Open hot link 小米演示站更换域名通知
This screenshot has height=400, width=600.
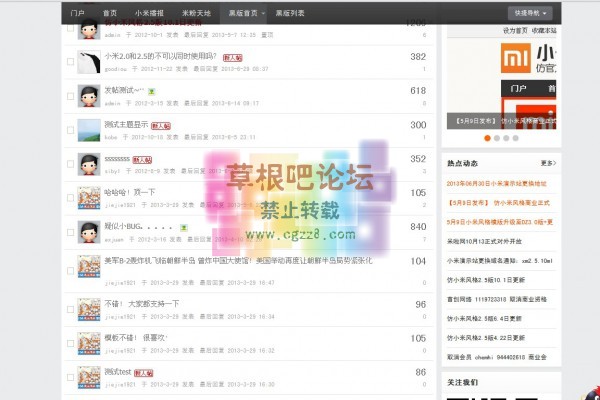pyautogui.click(x=499, y=261)
